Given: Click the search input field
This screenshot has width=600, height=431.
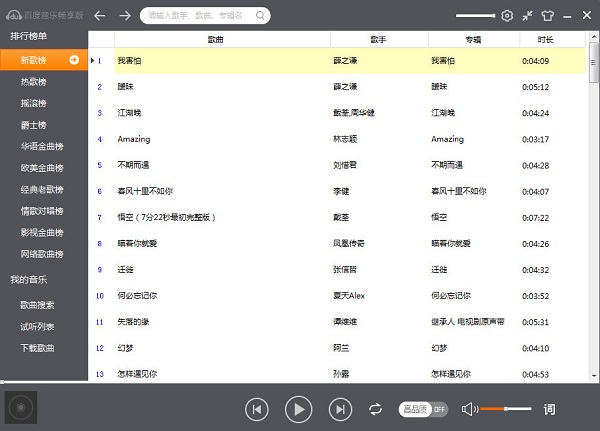Looking at the screenshot, I should [200, 16].
